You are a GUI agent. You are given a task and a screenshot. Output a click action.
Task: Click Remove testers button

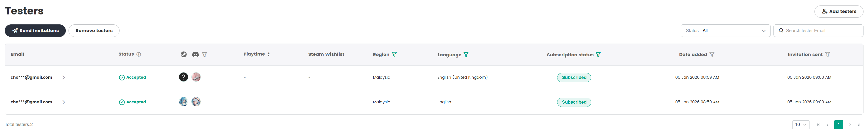click(x=94, y=31)
